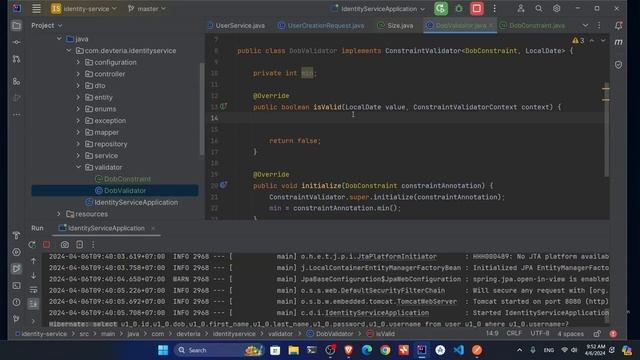Switch to Size.java tab
Viewport: 640px width, 360px height.
point(395,25)
